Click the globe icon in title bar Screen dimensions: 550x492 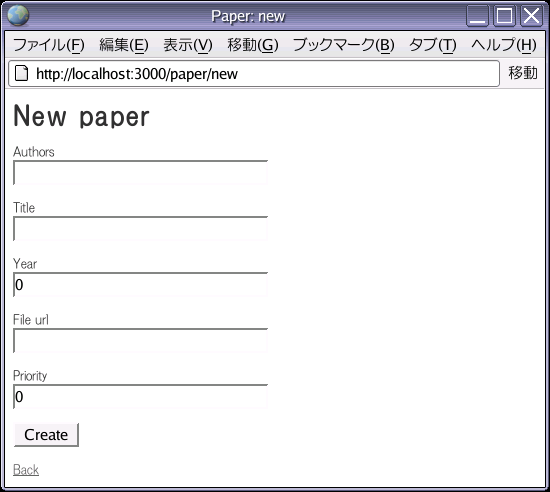[x=18, y=16]
